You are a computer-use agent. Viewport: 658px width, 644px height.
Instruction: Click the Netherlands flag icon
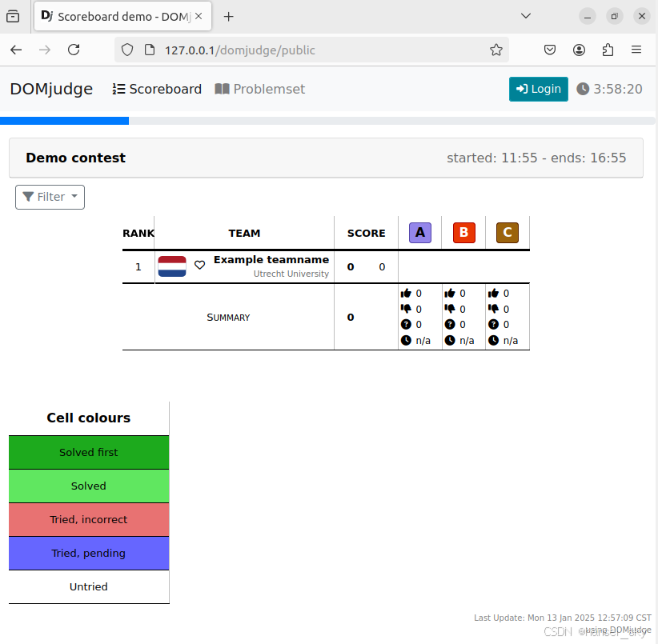coord(172,266)
